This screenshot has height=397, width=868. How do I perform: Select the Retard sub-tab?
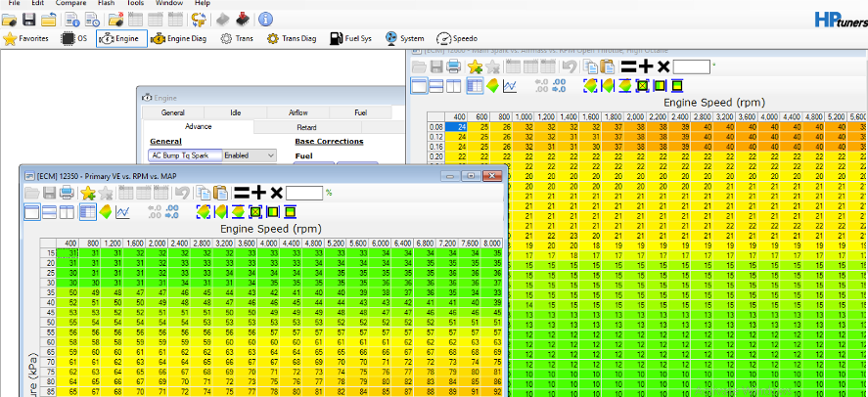pos(306,127)
